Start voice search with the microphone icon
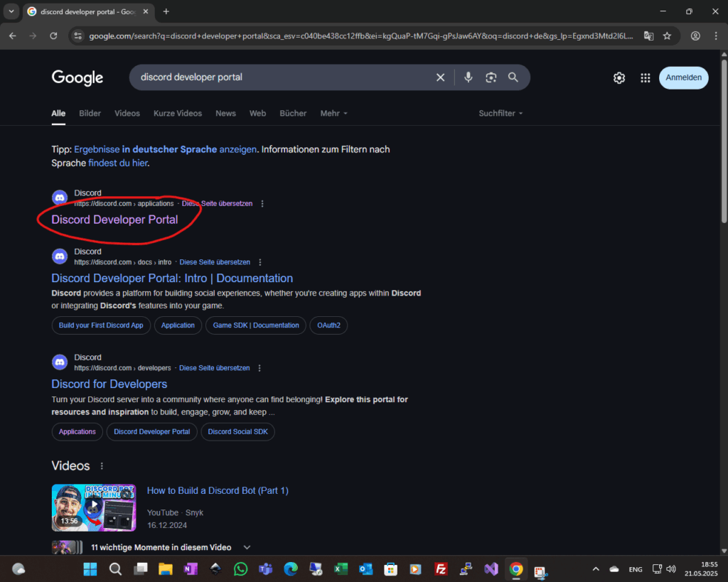728x582 pixels. [x=468, y=77]
